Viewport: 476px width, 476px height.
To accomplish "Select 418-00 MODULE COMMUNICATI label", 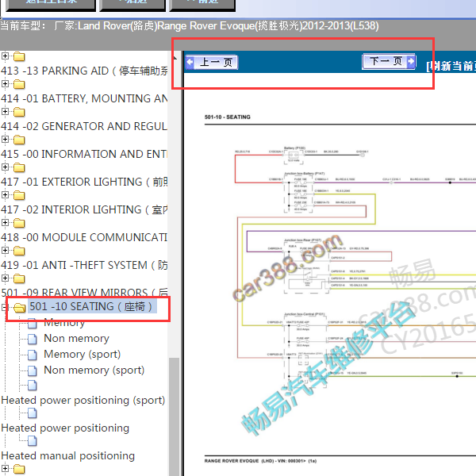I will coord(84,237).
